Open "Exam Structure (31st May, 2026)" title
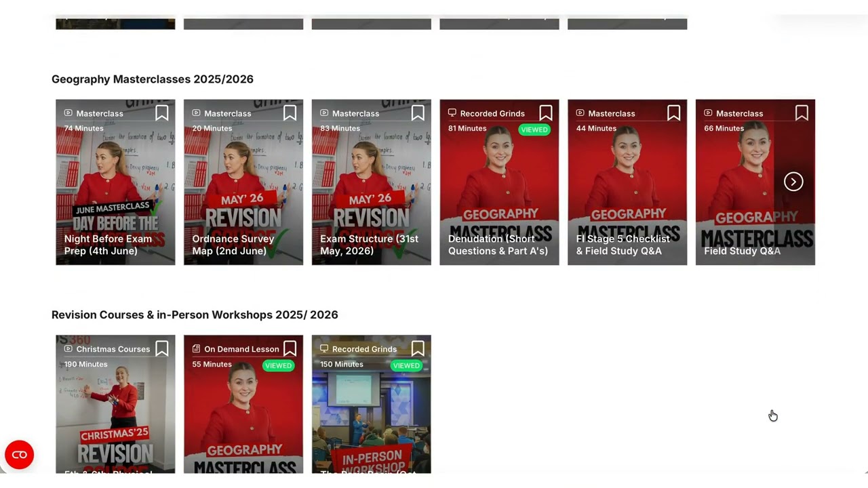 [369, 245]
